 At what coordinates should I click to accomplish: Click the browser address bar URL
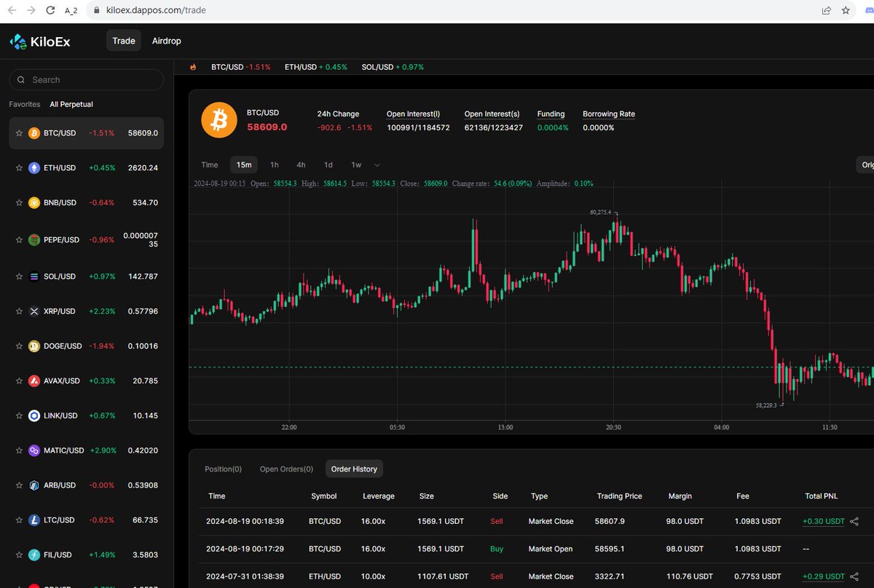(x=154, y=11)
